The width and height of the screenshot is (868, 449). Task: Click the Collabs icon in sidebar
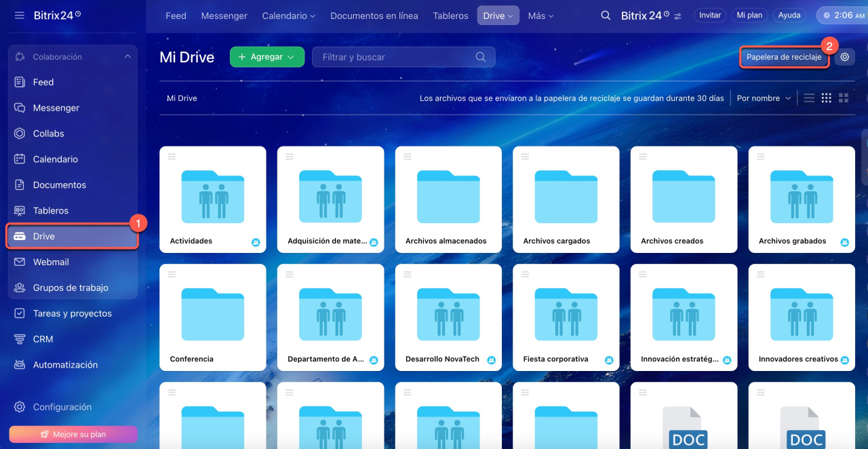tap(20, 134)
